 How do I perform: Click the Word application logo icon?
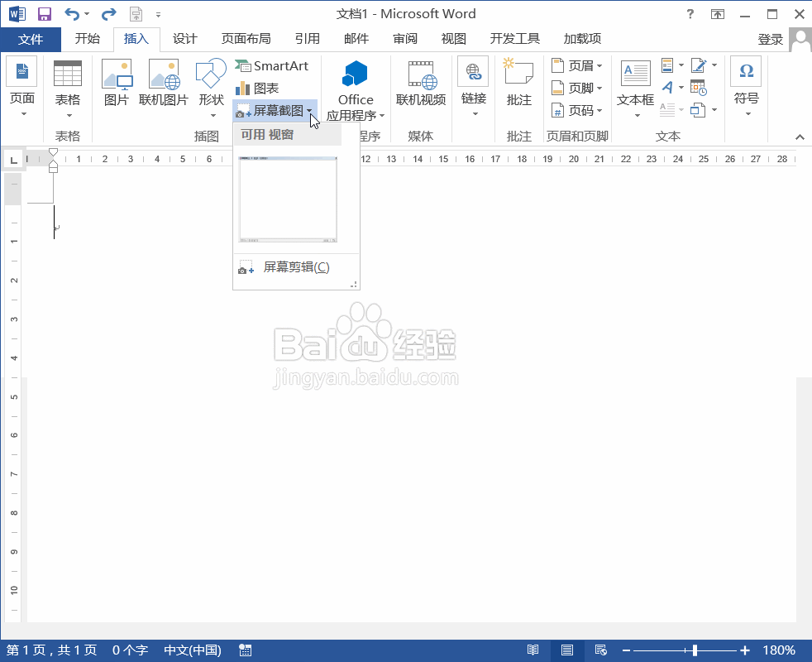[17, 14]
